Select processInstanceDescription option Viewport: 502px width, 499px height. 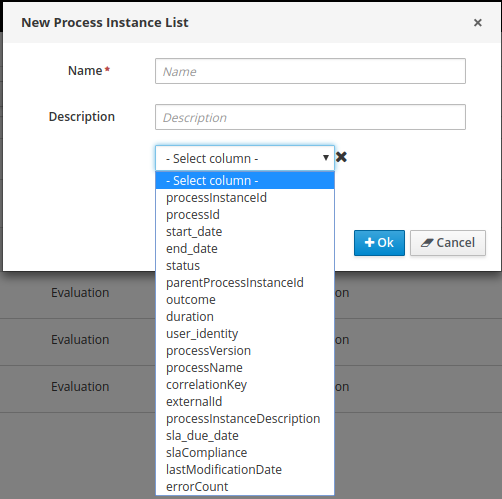(x=245, y=419)
